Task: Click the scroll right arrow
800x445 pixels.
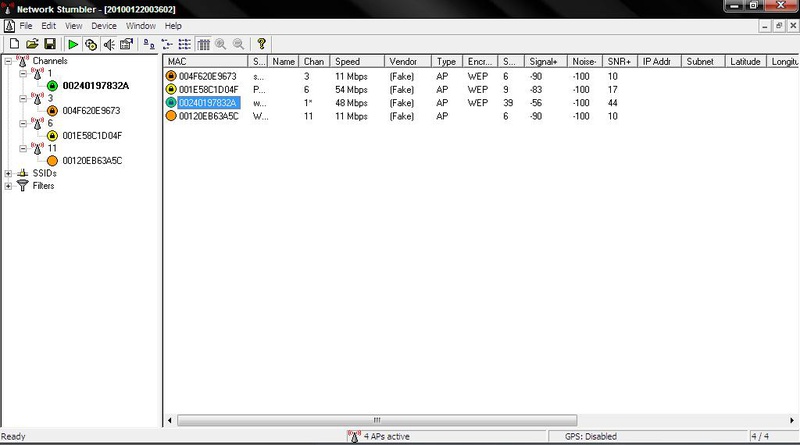Action: (x=792, y=420)
